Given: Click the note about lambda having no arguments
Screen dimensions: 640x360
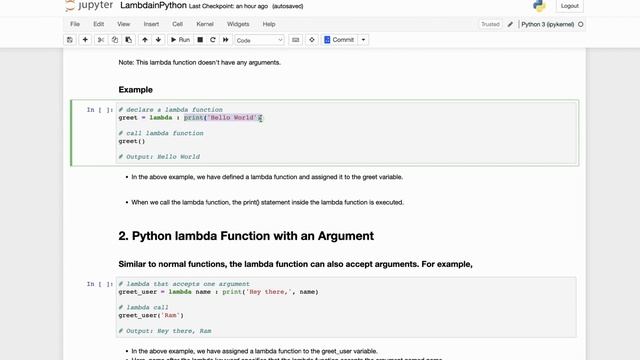Looking at the screenshot, I should [200, 62].
